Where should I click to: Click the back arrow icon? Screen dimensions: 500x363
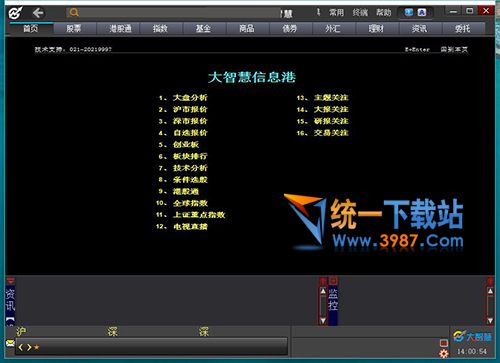38,13
